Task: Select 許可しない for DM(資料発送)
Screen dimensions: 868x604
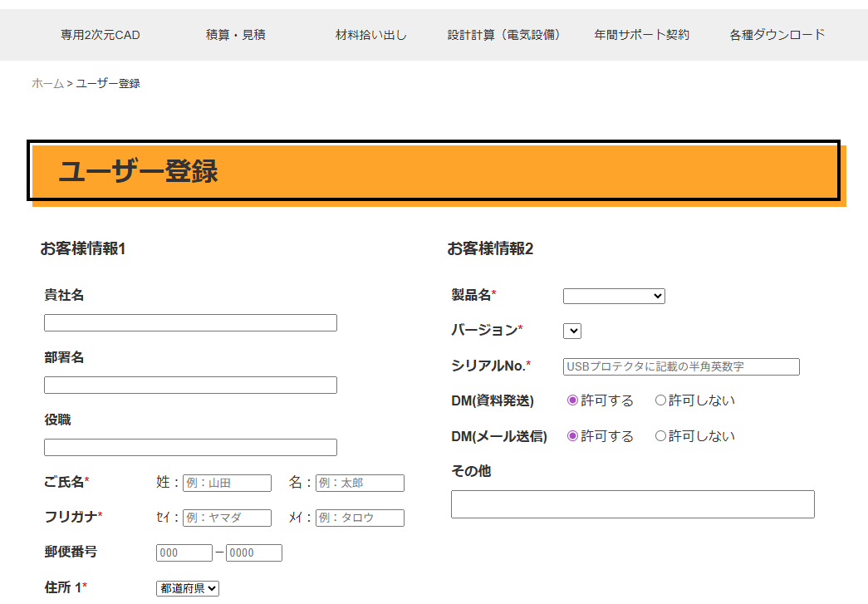Action: pyautogui.click(x=660, y=400)
